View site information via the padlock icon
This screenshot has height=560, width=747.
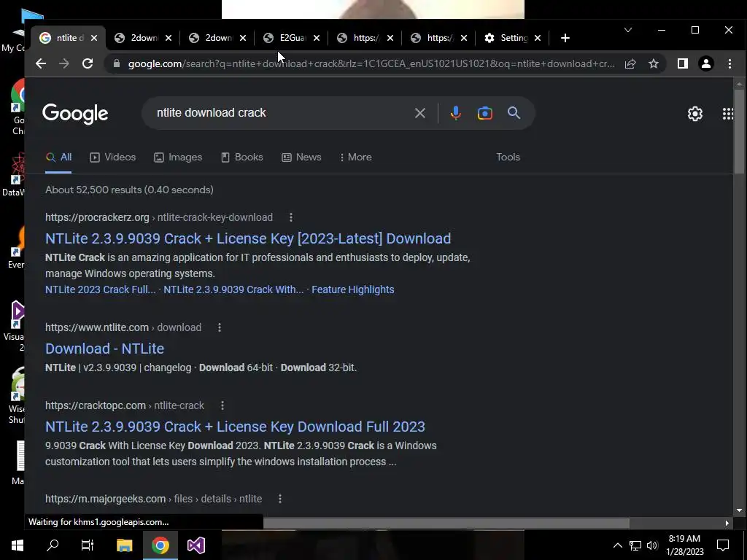coord(116,64)
